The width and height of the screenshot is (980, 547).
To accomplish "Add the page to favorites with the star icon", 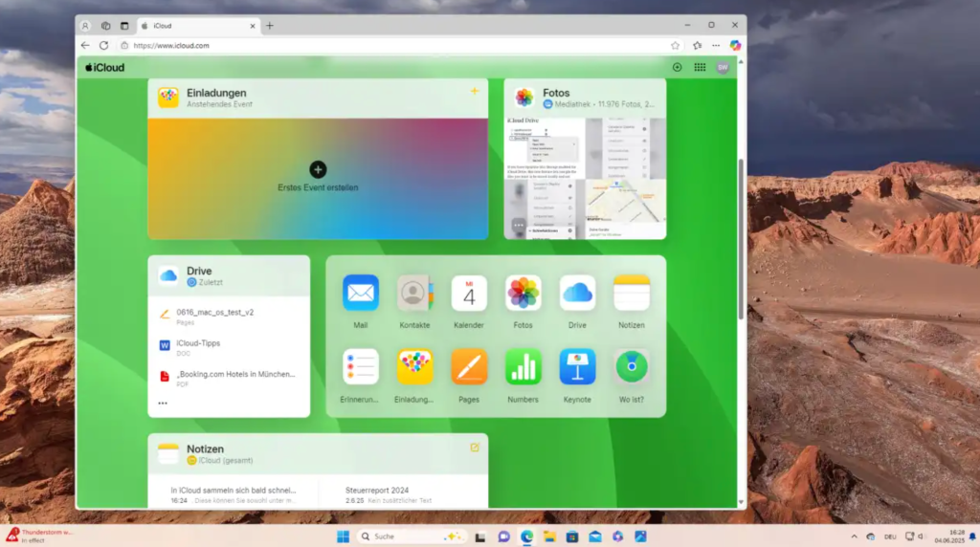I will pos(675,46).
